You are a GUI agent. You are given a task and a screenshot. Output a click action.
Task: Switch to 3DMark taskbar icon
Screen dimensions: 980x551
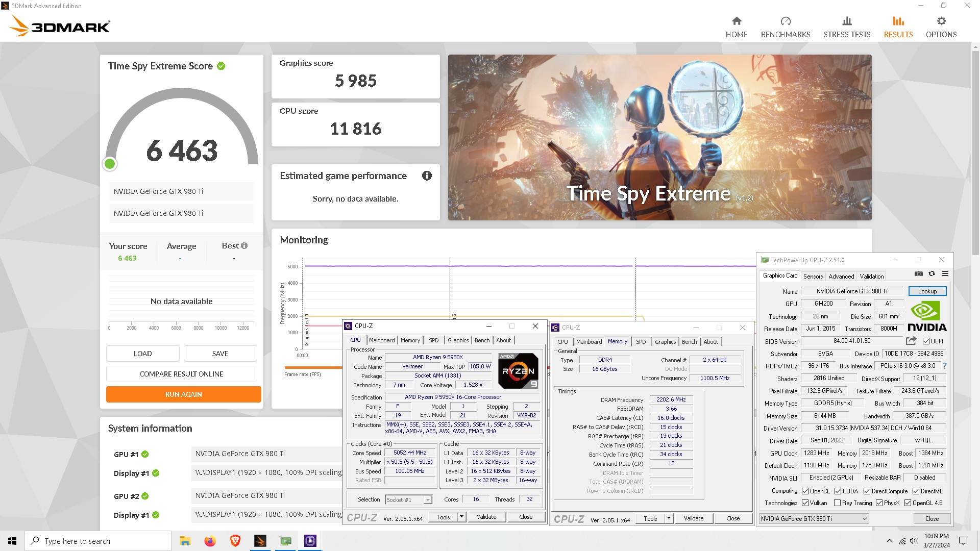260,541
